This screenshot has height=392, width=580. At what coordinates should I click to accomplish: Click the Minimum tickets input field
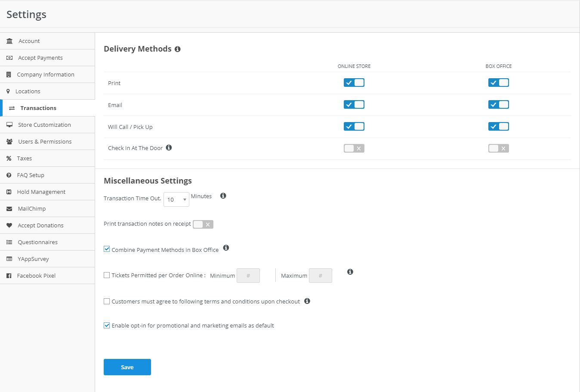[x=248, y=275]
